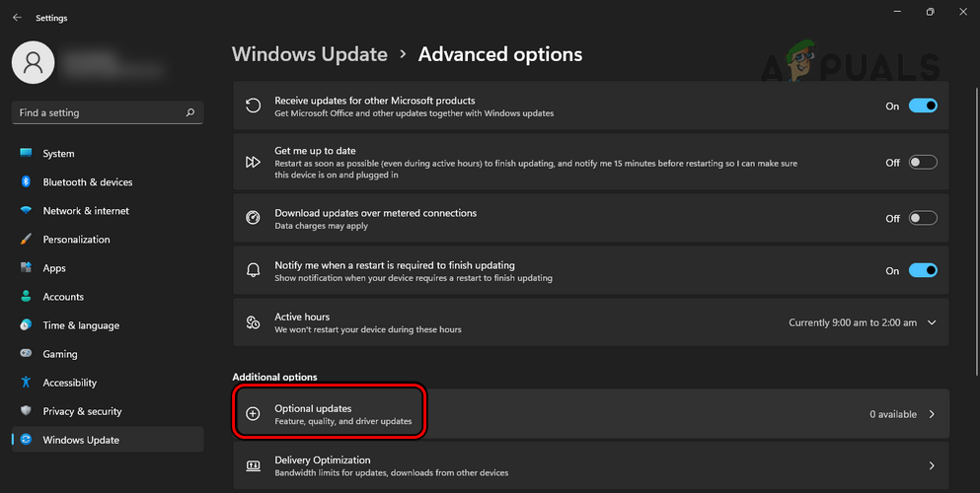Open Optional updates chevron arrow
980x493 pixels.
click(x=932, y=414)
